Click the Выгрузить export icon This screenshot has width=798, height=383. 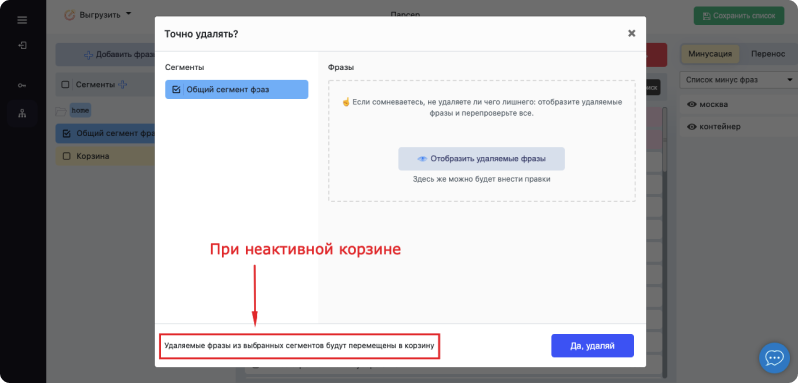click(70, 15)
